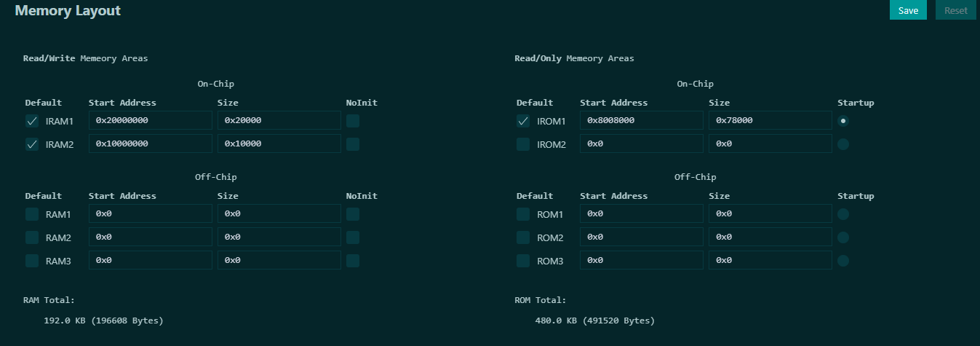Click RAM2 start address field

[151, 237]
